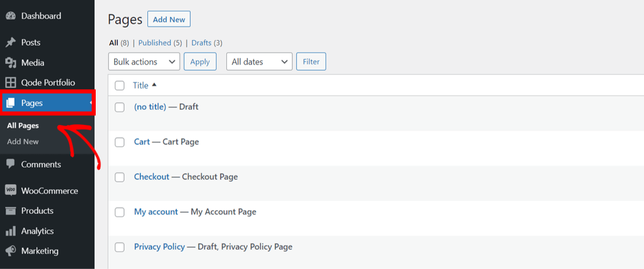Open the Marketing menu label
Image resolution: width=644 pixels, height=269 pixels.
click(40, 251)
